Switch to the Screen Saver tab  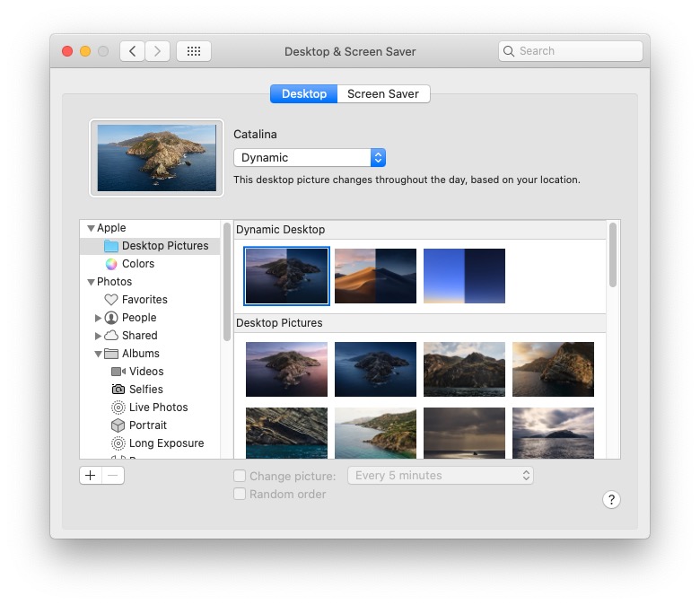[383, 93]
